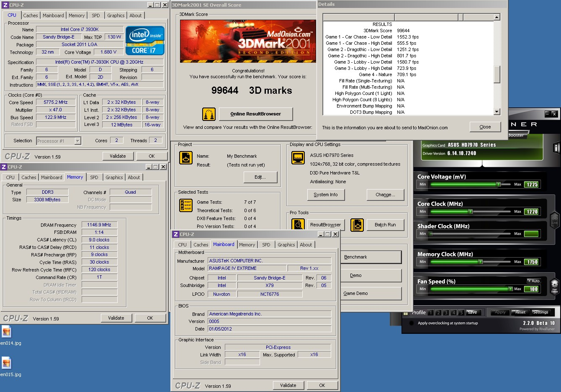This screenshot has width=561, height=392.
Task: Switch to CPU tab in CPU-Z Memory window
Action: 10,177
